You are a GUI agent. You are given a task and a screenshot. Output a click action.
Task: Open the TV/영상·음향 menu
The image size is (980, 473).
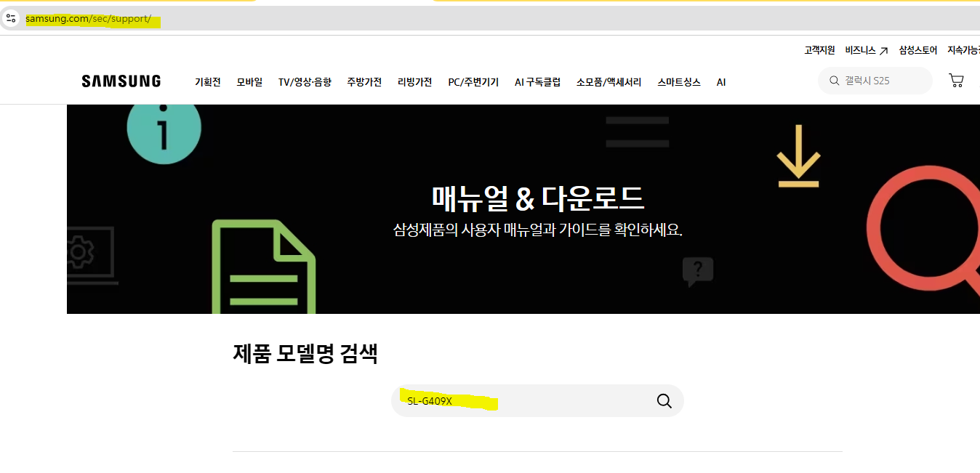[305, 82]
